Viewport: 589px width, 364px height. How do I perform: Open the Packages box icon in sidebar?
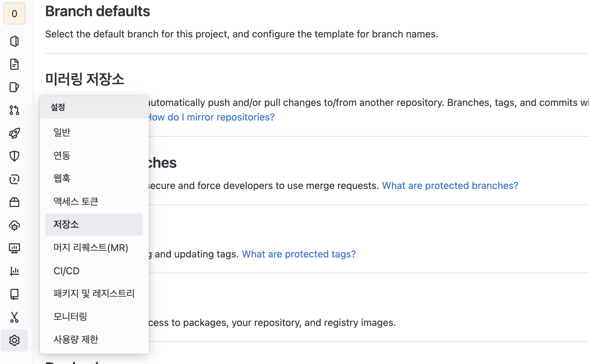(14, 202)
